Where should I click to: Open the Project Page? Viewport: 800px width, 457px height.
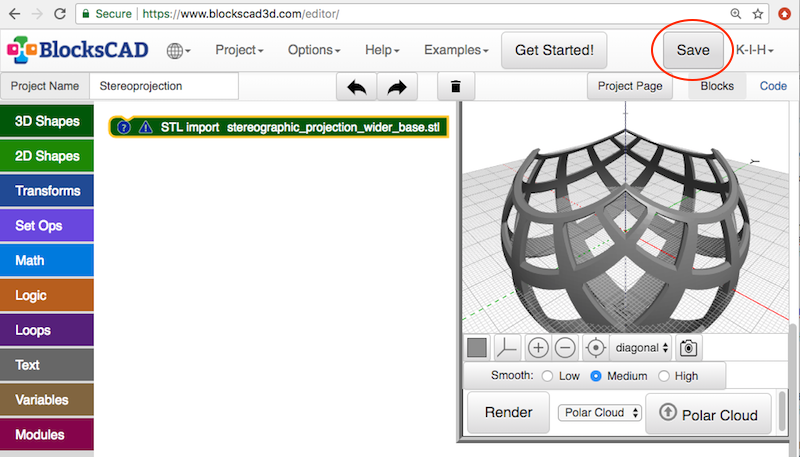click(x=630, y=86)
